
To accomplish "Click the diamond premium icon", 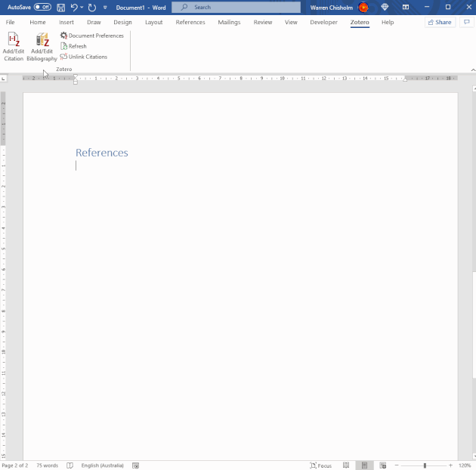I will point(385,7).
